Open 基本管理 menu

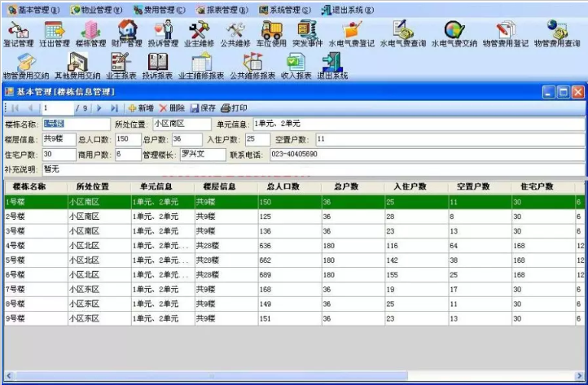click(x=33, y=10)
